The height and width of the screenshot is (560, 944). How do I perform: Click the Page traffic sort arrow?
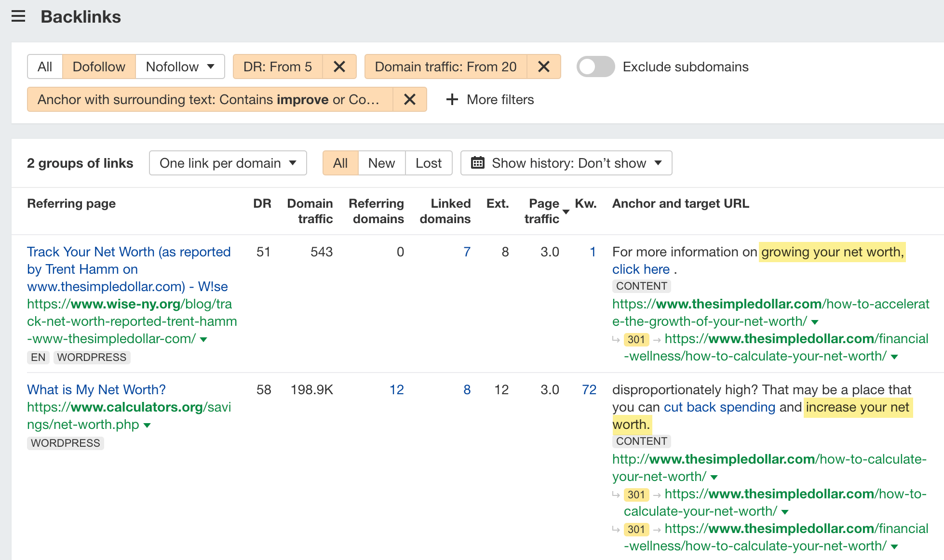[565, 211]
